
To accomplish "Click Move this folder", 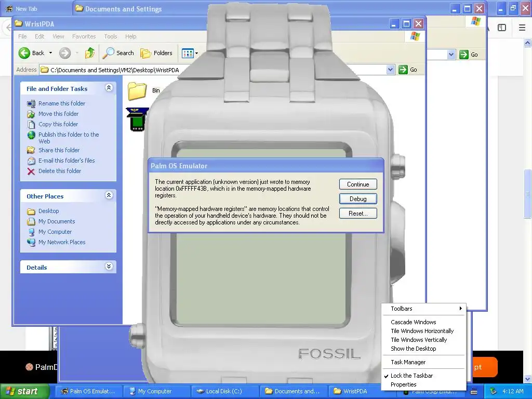I will click(58, 114).
